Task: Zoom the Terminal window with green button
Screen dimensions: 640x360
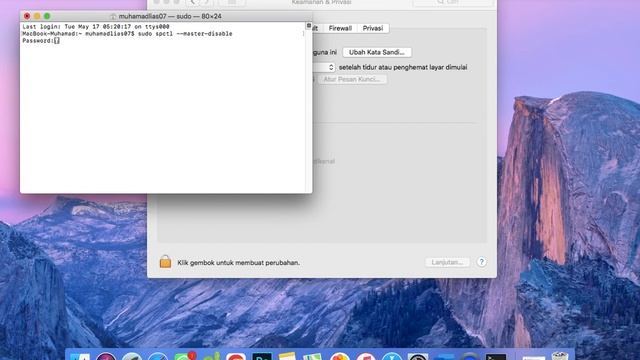Action: (x=47, y=16)
